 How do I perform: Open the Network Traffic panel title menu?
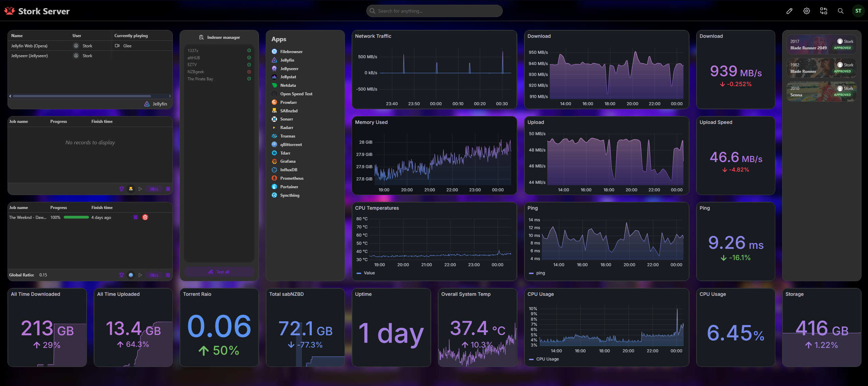pos(373,36)
